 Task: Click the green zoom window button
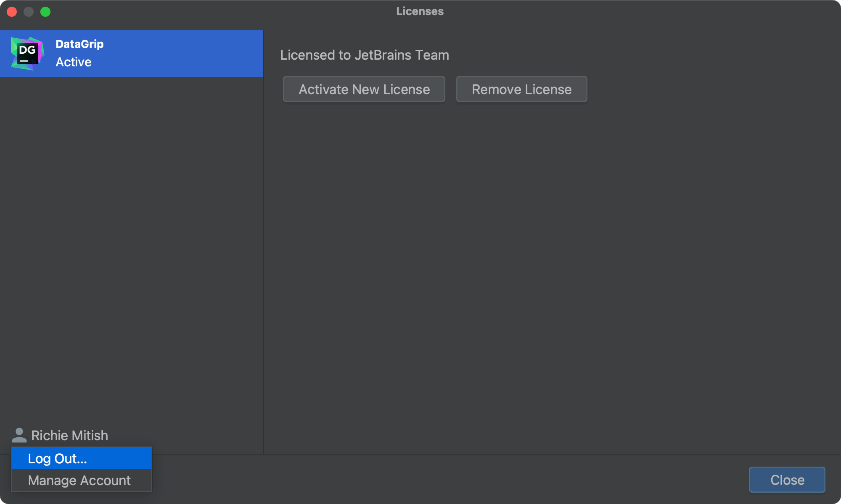tap(46, 12)
